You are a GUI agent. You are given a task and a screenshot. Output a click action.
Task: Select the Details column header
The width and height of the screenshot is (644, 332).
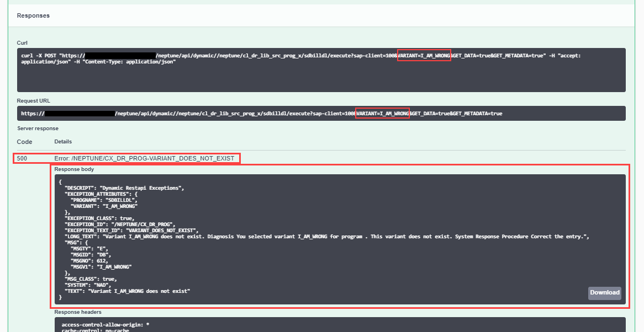62,142
